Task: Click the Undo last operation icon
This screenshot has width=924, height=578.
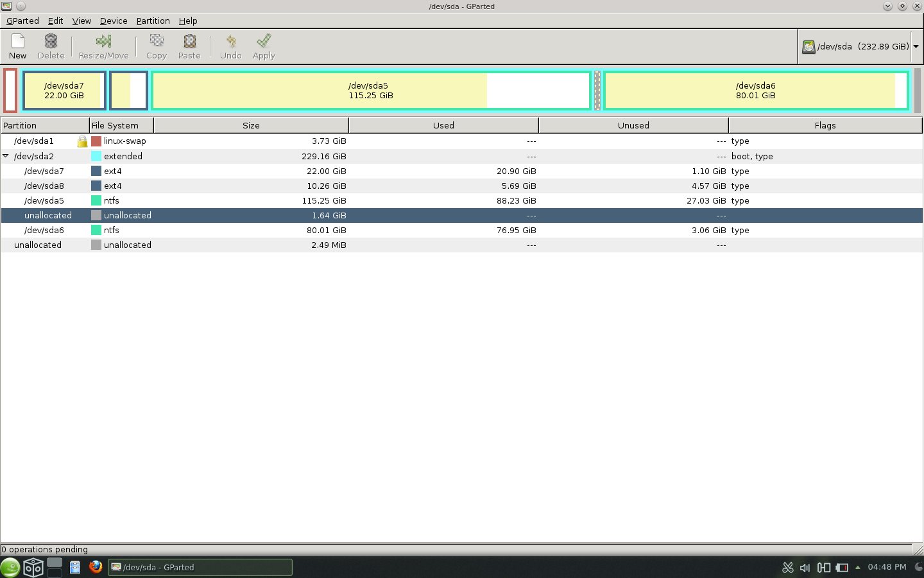Action: coord(230,42)
